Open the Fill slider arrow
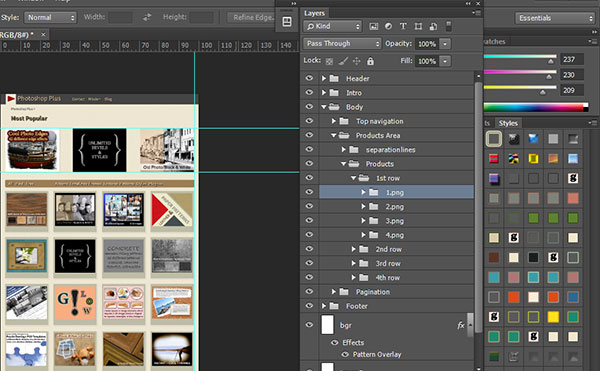600x371 pixels. 445,61
